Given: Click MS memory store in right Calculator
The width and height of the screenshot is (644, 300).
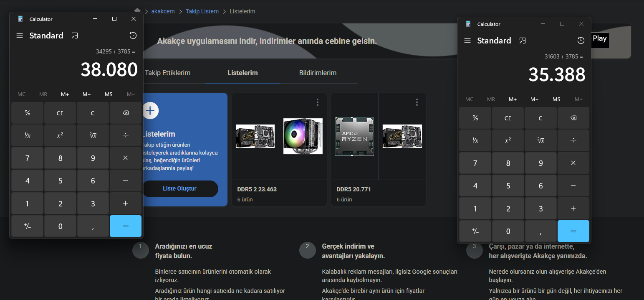Looking at the screenshot, I should click(556, 99).
